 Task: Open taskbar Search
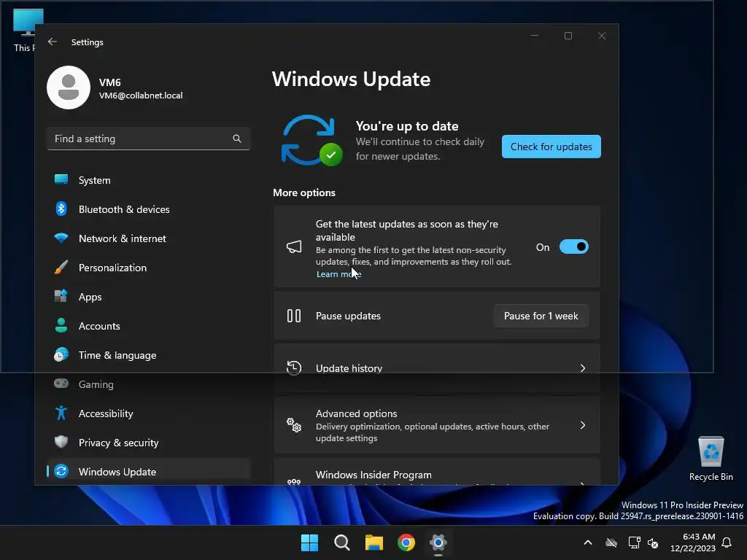342,542
